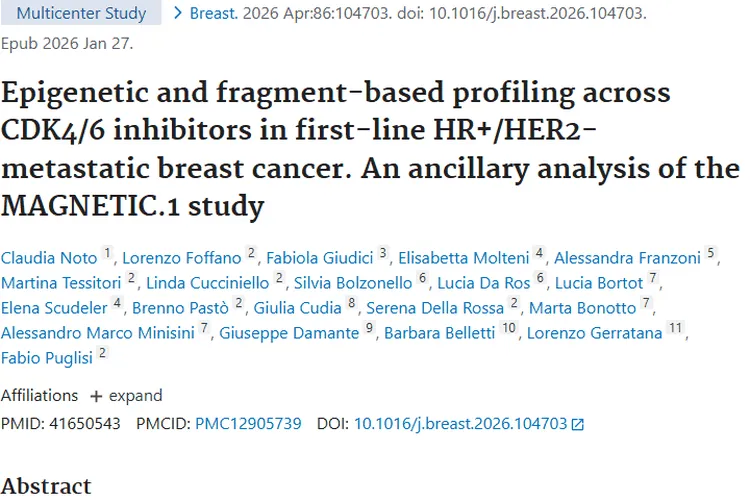The height and width of the screenshot is (500, 750).
Task: Open the PMC12905739 link
Action: [248, 423]
